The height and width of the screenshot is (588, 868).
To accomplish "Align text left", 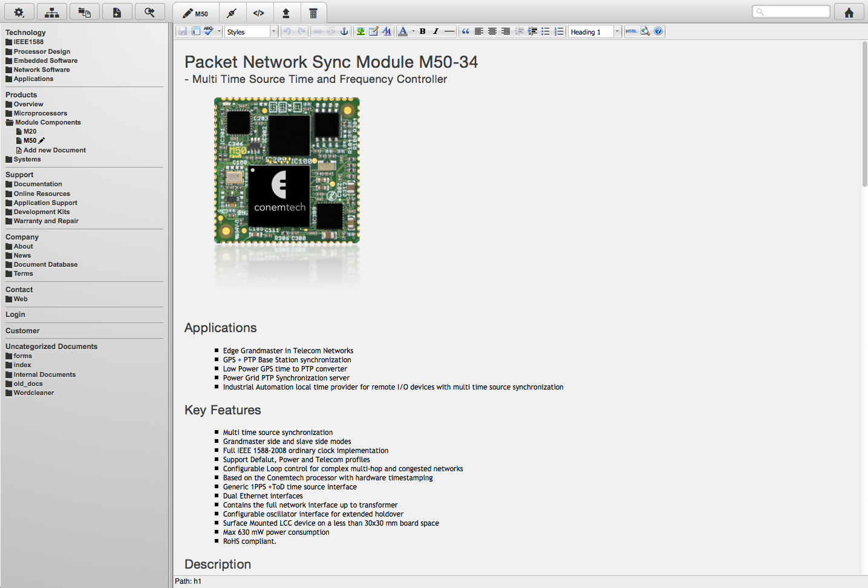I will point(479,31).
